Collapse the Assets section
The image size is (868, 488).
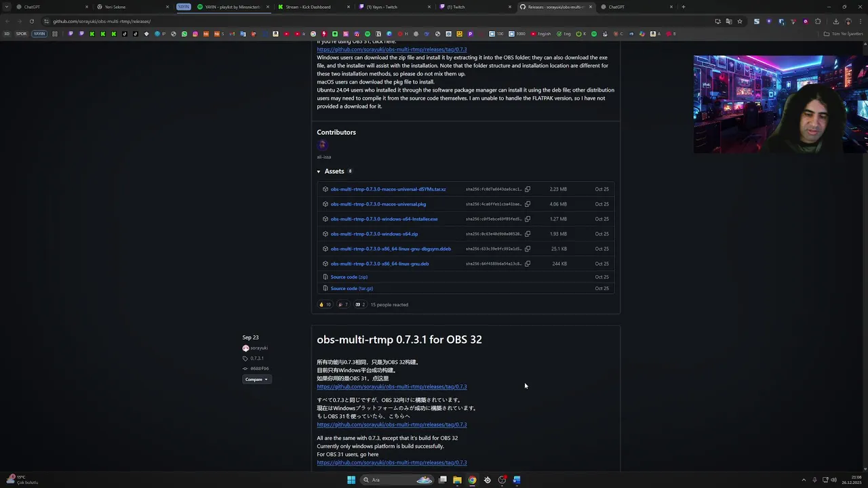point(334,171)
